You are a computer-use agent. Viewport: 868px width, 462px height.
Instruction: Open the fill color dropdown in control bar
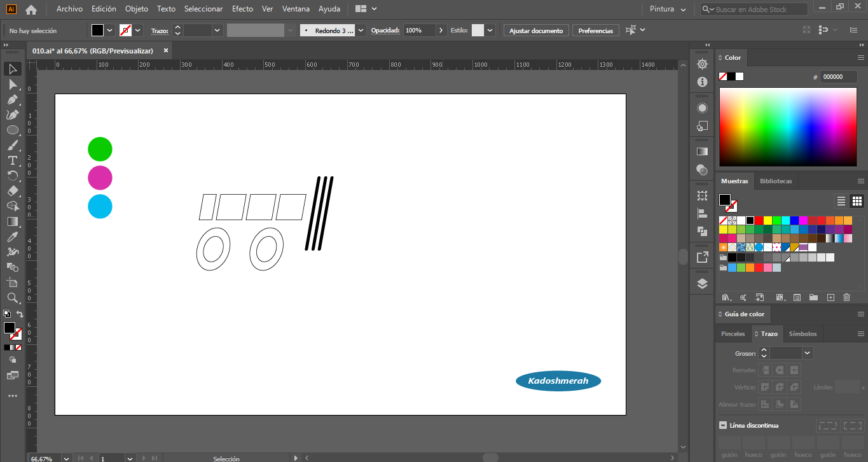pyautogui.click(x=110, y=30)
